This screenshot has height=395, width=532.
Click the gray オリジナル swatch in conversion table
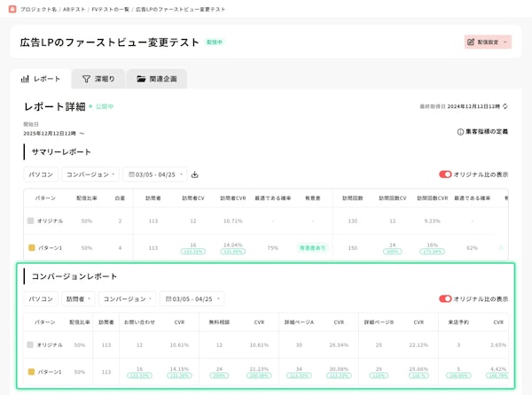coord(31,345)
